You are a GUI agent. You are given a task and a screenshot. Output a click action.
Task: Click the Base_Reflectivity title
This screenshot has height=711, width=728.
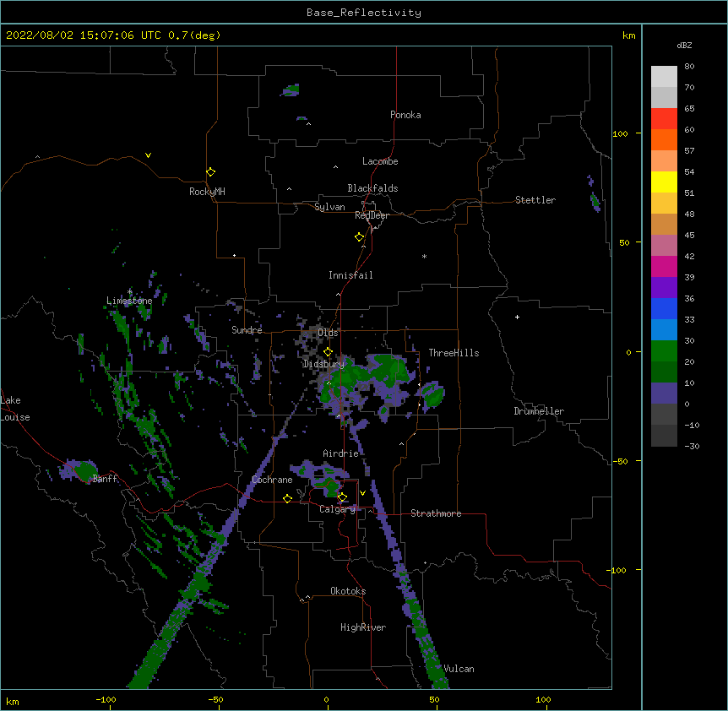click(364, 13)
